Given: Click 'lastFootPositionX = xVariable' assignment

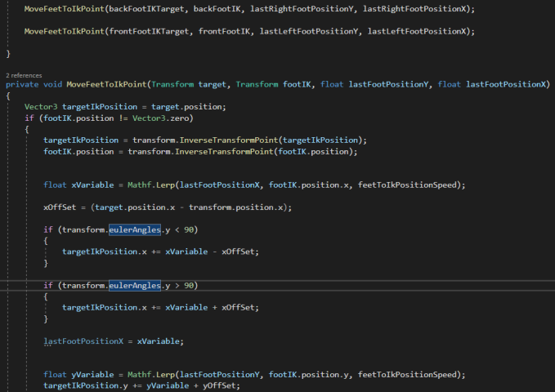Looking at the screenshot, I should pyautogui.click(x=114, y=341).
